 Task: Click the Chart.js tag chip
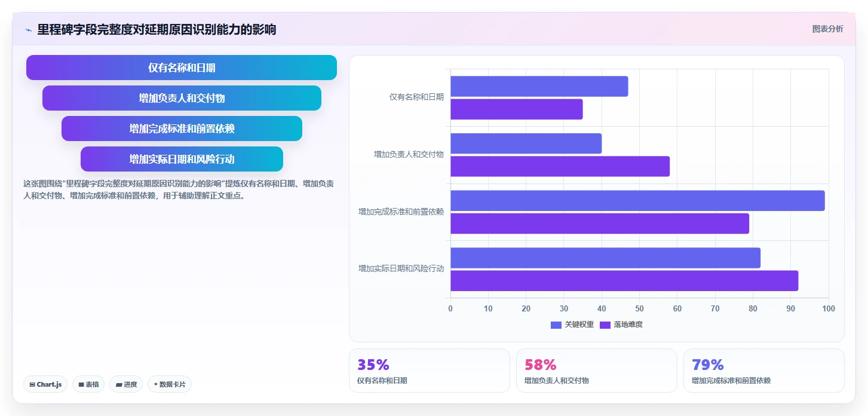[45, 384]
